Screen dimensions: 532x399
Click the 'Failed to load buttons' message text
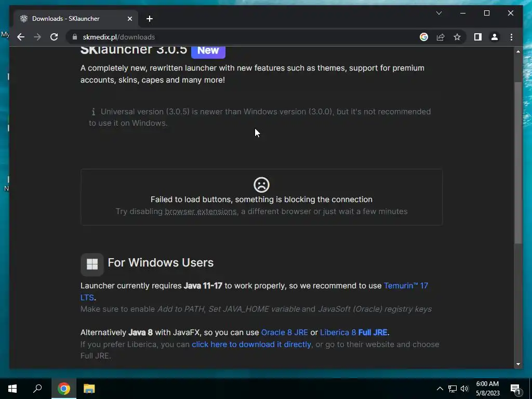(261, 199)
